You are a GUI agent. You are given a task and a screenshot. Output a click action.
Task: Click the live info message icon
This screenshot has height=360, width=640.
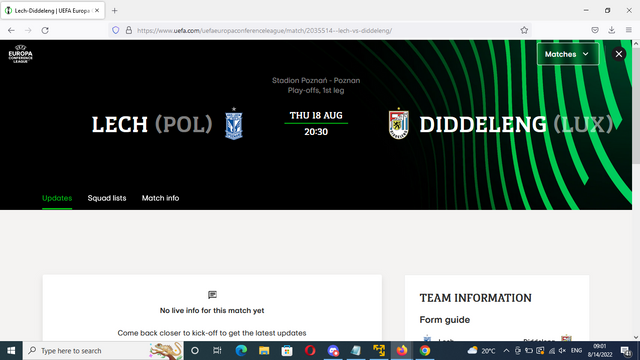tap(212, 295)
